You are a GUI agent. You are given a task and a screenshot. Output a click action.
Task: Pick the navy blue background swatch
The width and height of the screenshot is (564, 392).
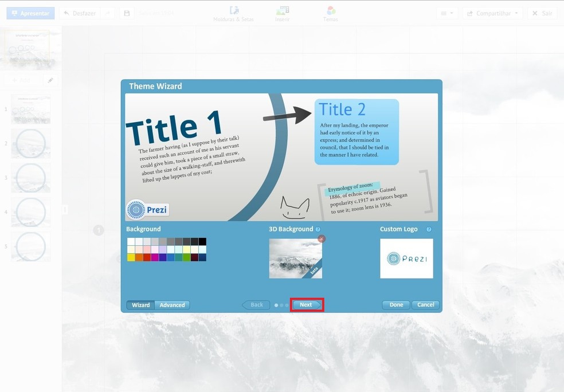(x=202, y=257)
